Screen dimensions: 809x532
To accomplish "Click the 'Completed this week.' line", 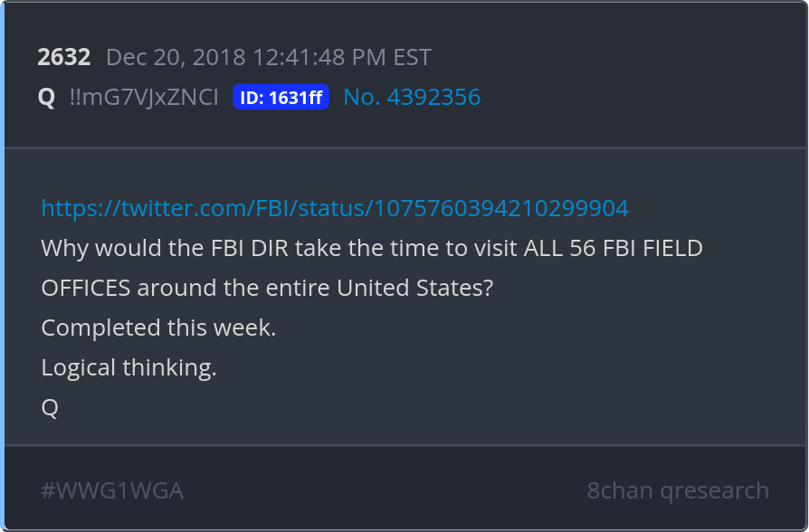I will click(158, 328).
